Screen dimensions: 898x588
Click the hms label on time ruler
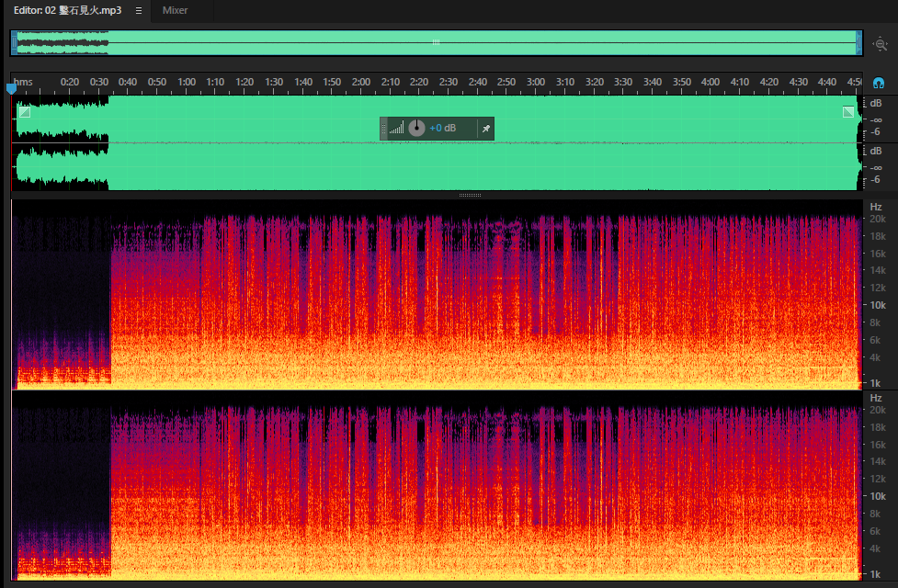[23, 82]
